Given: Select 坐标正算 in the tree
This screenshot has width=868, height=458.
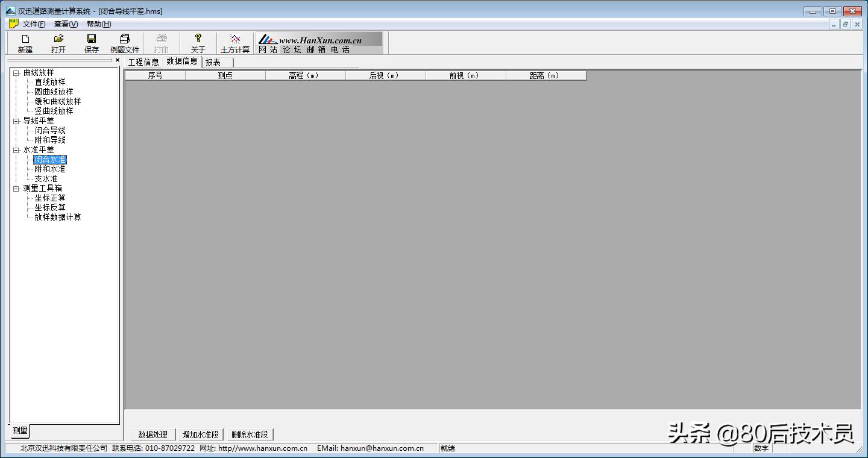Looking at the screenshot, I should click(x=50, y=198).
